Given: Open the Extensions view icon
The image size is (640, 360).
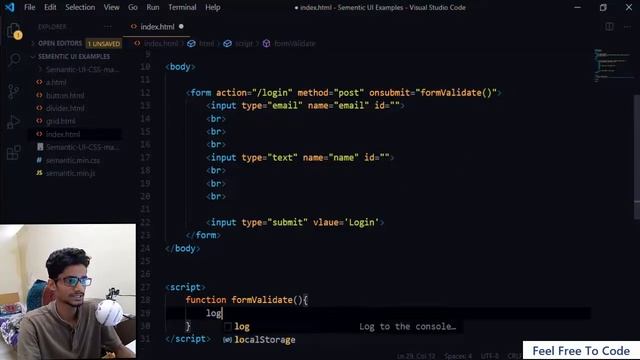Looking at the screenshot, I should (x=13, y=152).
